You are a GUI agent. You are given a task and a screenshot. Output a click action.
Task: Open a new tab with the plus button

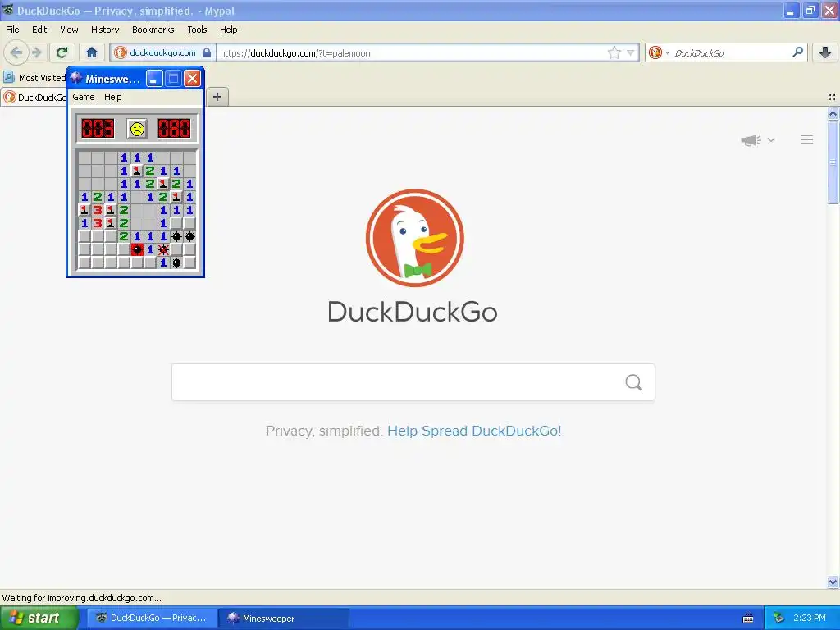tap(217, 97)
